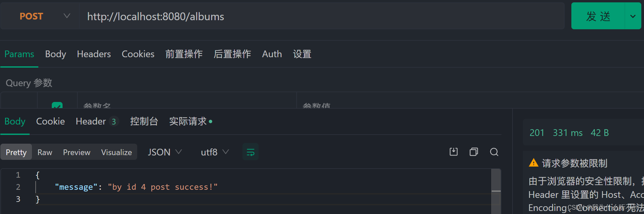Search within the response body

[494, 152]
